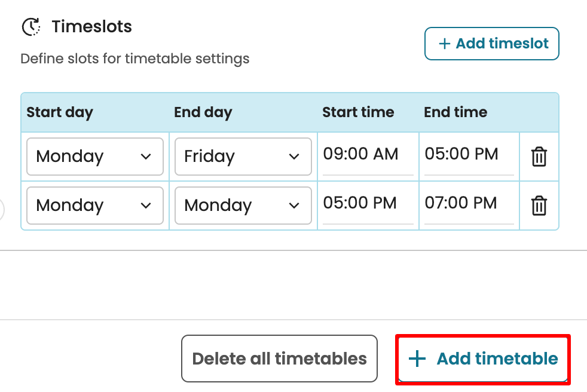Expand second row's End day Monday dropdown
The image size is (587, 392).
243,206
